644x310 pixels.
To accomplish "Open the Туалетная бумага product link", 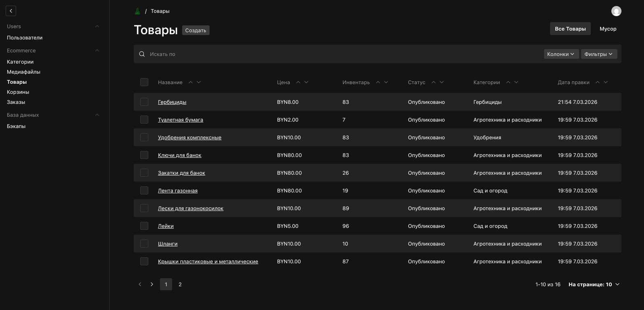I will (x=181, y=120).
